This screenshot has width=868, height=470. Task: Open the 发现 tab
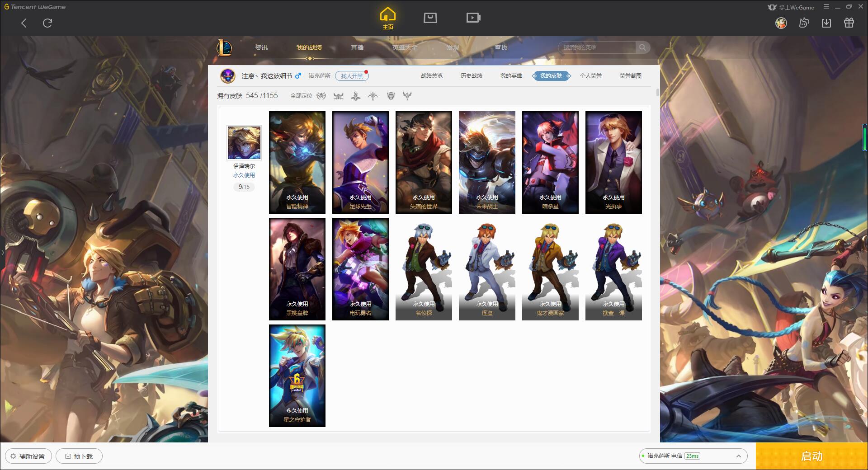[x=453, y=47]
